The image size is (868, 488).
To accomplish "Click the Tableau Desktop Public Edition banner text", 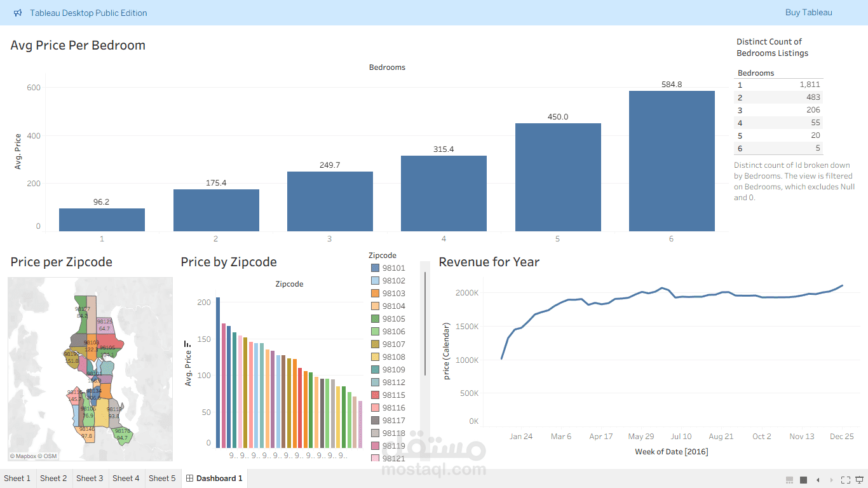I will coord(88,13).
